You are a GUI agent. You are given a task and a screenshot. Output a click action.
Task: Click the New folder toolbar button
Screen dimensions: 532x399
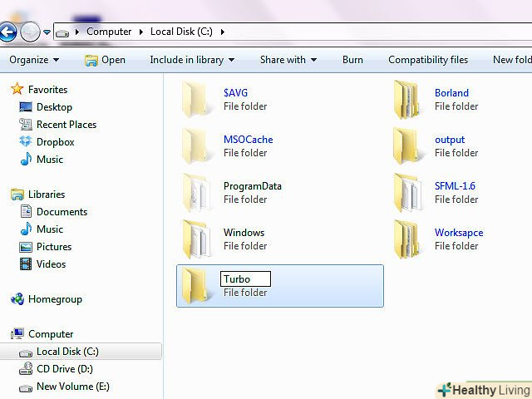[x=512, y=60]
